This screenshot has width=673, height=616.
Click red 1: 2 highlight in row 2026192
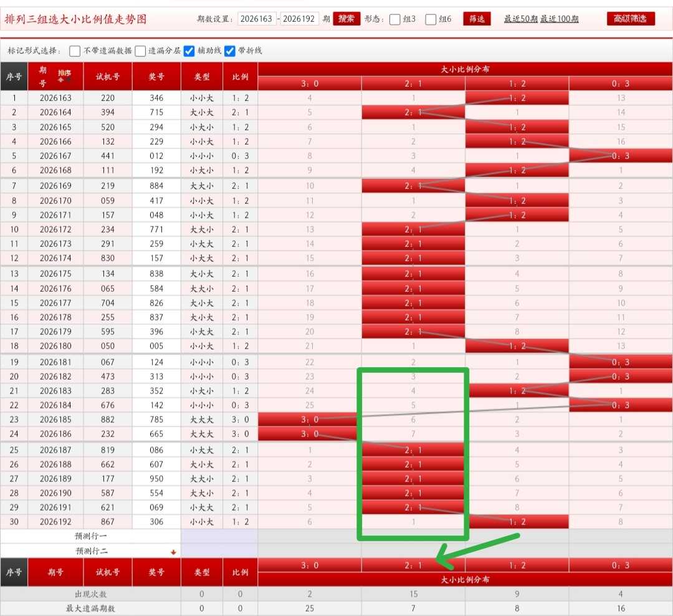pos(517,521)
